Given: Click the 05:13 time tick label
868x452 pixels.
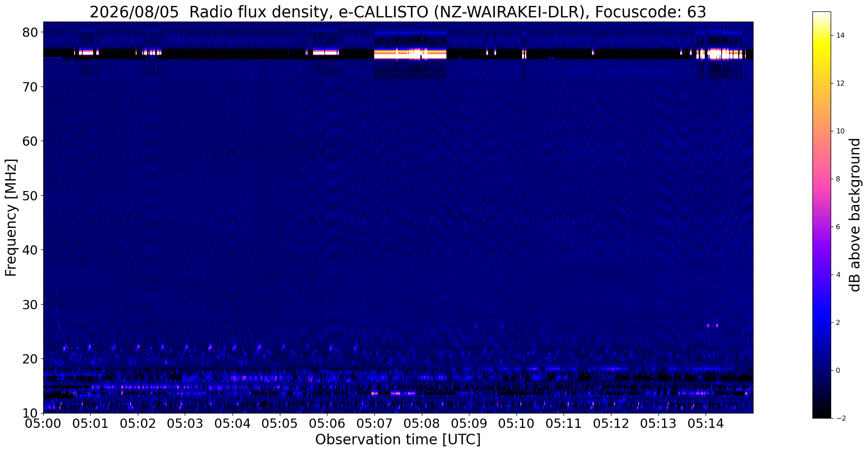Looking at the screenshot, I should point(659,424).
